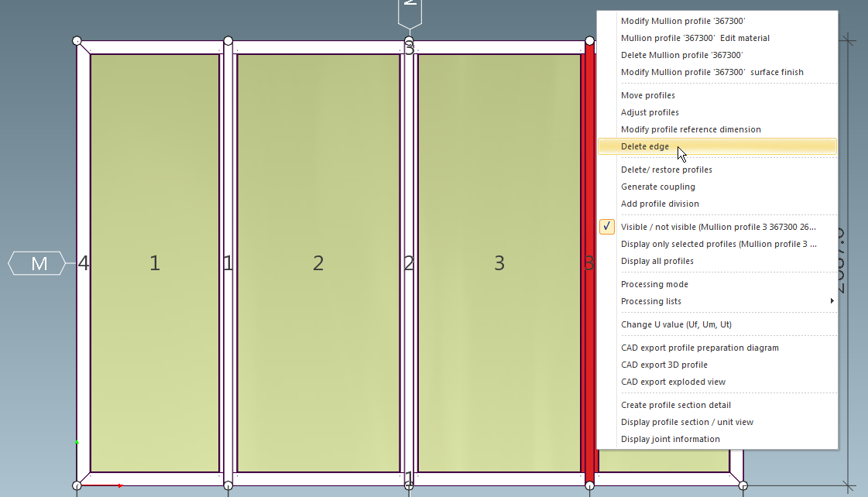Expand the Processing lists submenu
This screenshot has height=497, width=868.
pyautogui.click(x=650, y=301)
